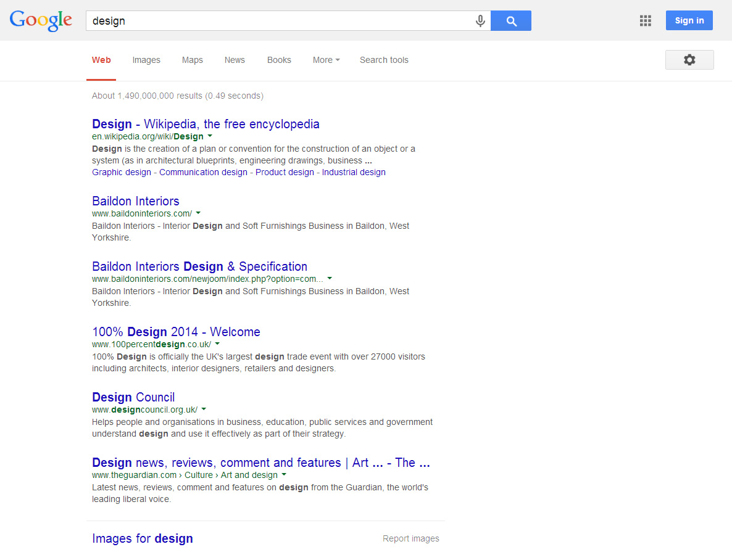This screenshot has height=560, width=732.
Task: Open Guardian Design news reviews result link
Action: (x=260, y=463)
